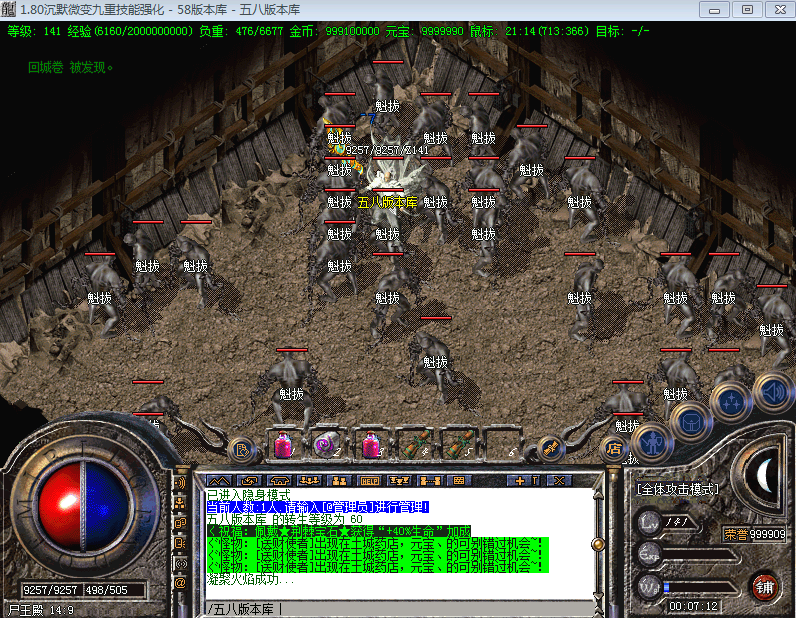Click the X exit icon in chat toolbar
Viewport: 796px width, 618px height.
point(559,480)
